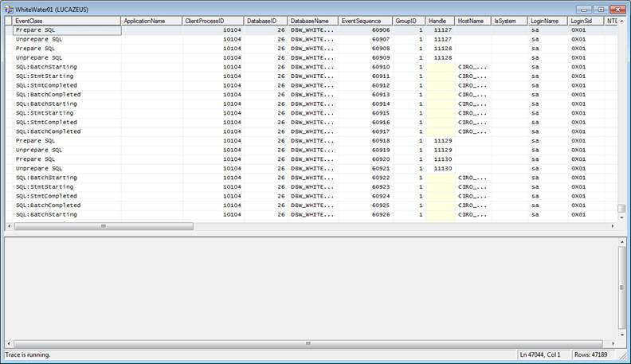
Task: Select SQL:StmtCompleted row with sequence 60912
Action: click(311, 86)
